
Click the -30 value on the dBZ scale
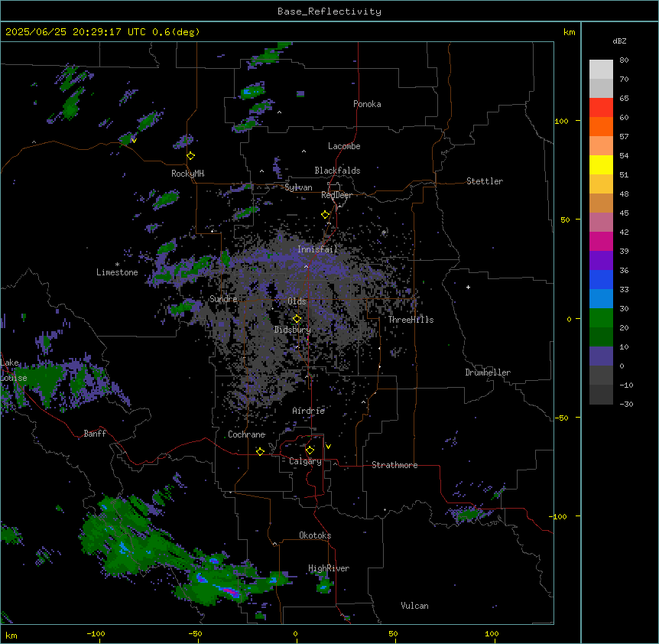[x=626, y=405]
